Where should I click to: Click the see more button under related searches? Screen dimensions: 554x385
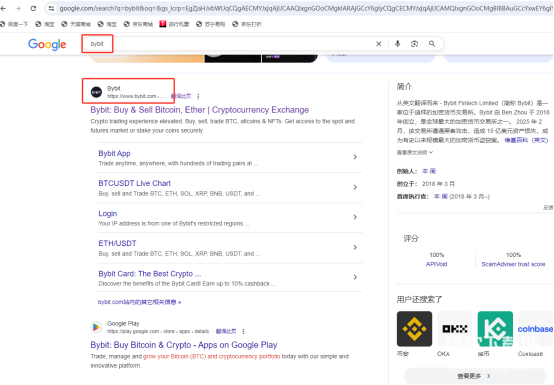coord(474,376)
